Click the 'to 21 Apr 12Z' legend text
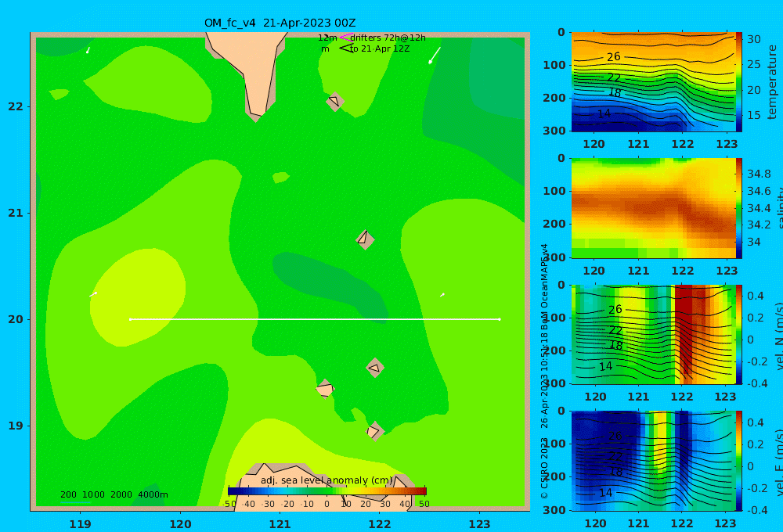The width and height of the screenshot is (783, 532). [x=380, y=49]
